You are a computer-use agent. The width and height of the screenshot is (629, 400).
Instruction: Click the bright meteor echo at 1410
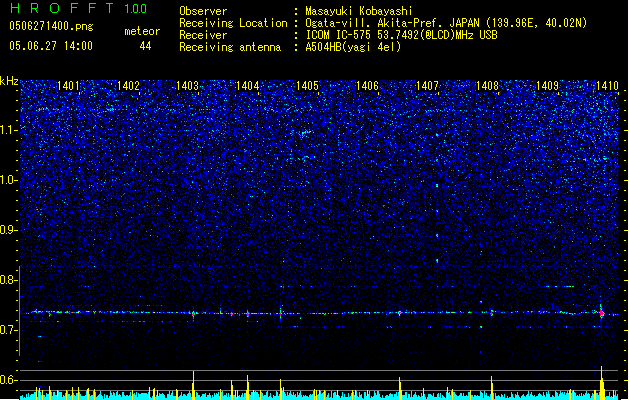(x=602, y=313)
